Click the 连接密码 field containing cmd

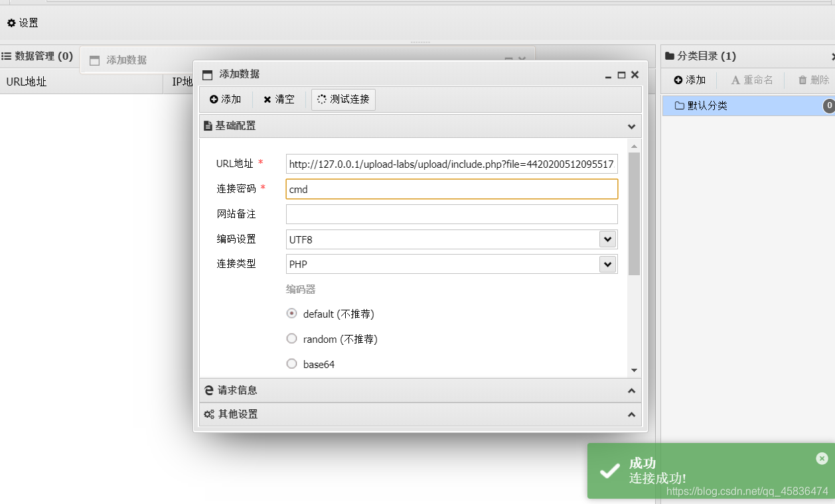[x=452, y=189]
